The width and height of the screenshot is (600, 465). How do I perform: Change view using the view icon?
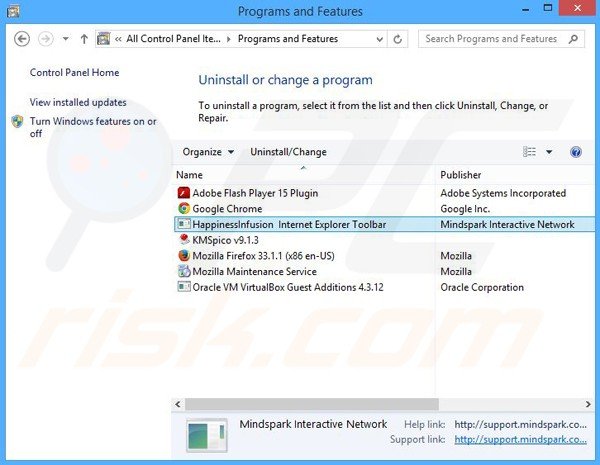[529, 152]
